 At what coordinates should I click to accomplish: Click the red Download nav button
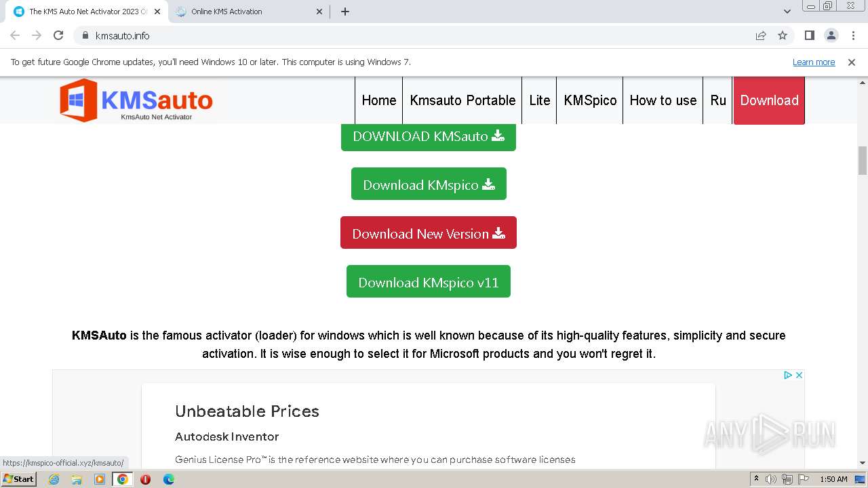[x=769, y=100]
